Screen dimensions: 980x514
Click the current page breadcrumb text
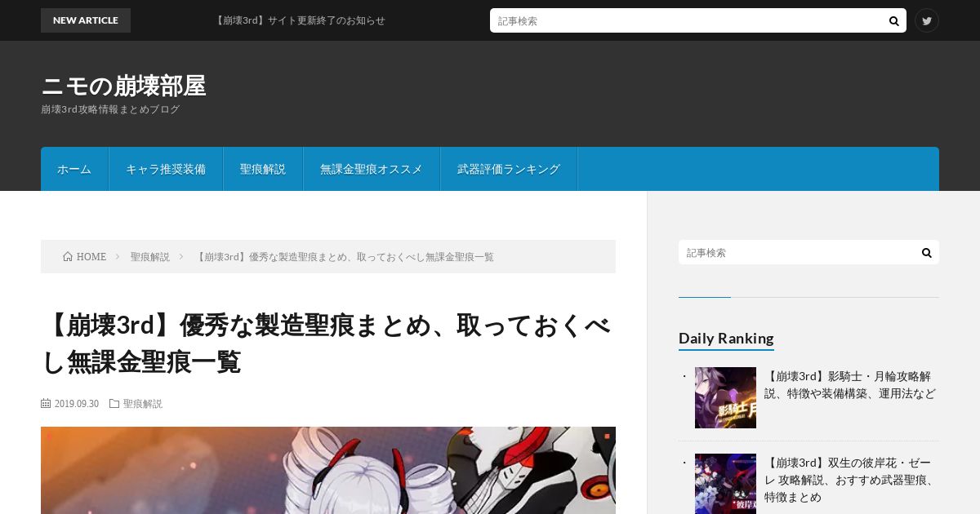(344, 257)
